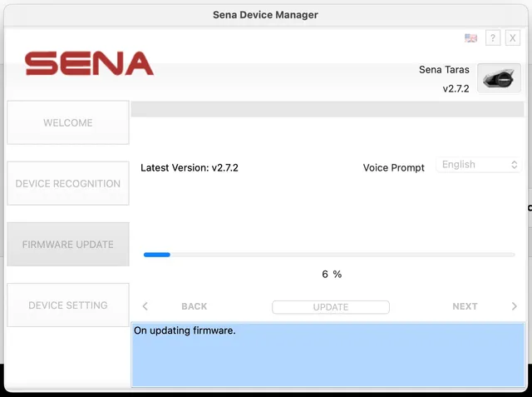Open help with the question mark button
The width and height of the screenshot is (532, 397).
[x=493, y=37]
